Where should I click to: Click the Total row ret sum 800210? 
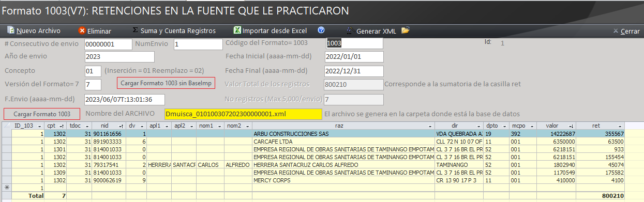[x=600, y=196]
